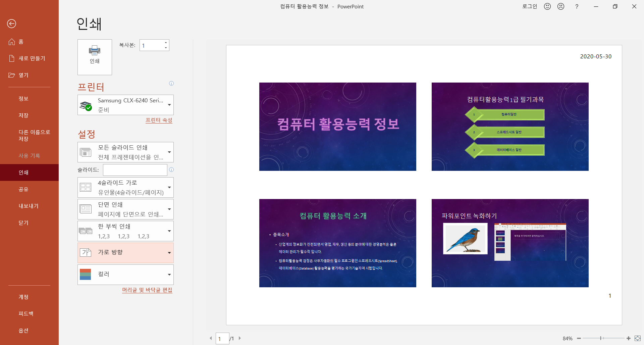Select 새로 만들기 in sidebar
The width and height of the screenshot is (644, 345).
coord(29,58)
